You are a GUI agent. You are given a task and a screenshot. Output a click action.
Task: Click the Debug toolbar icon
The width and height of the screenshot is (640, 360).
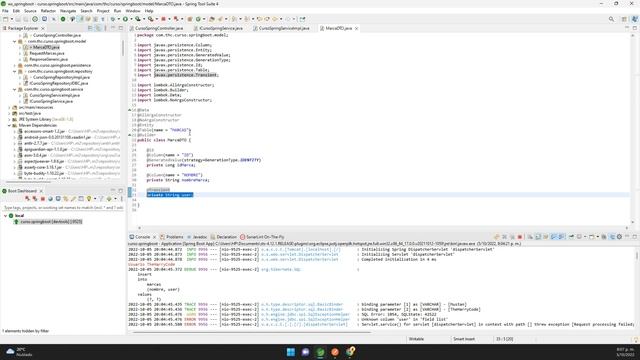[x=113, y=19]
